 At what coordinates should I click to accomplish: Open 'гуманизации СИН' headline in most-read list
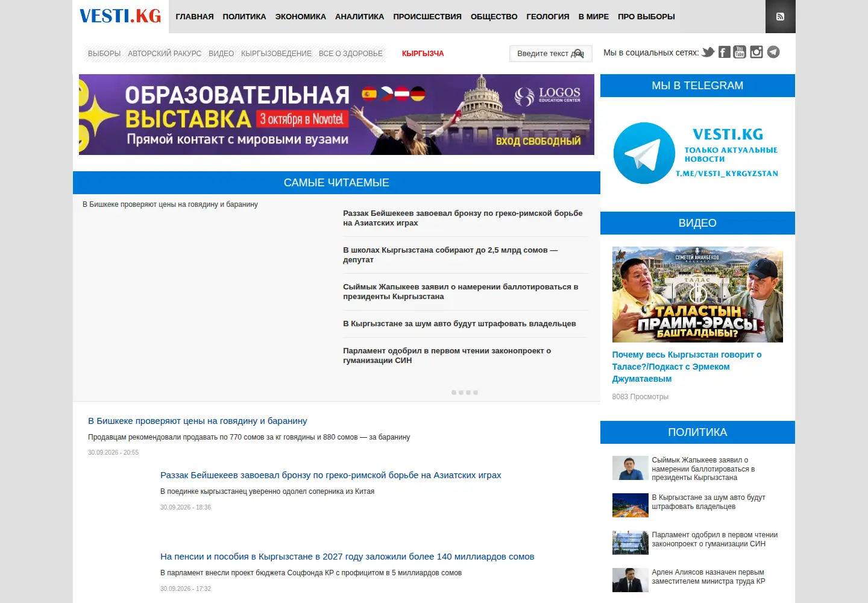click(x=447, y=356)
